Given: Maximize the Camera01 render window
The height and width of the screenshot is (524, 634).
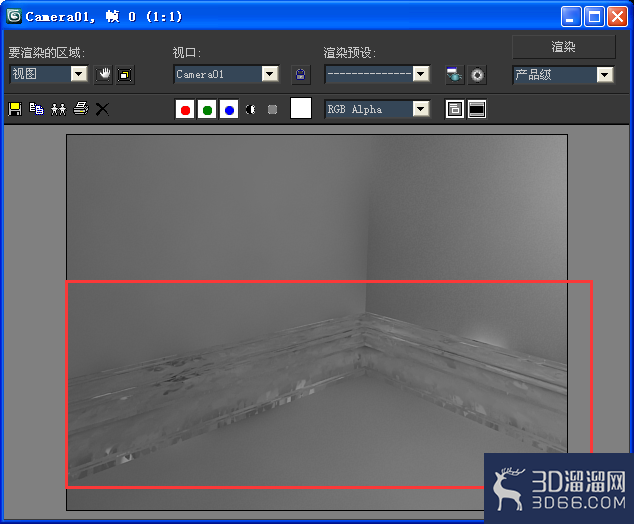Looking at the screenshot, I should click(594, 17).
